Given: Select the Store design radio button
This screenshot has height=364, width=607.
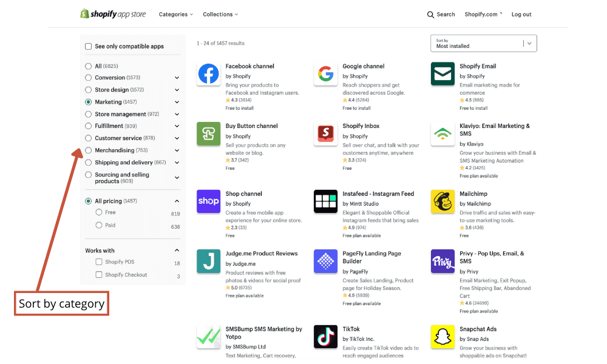Looking at the screenshot, I should click(88, 90).
